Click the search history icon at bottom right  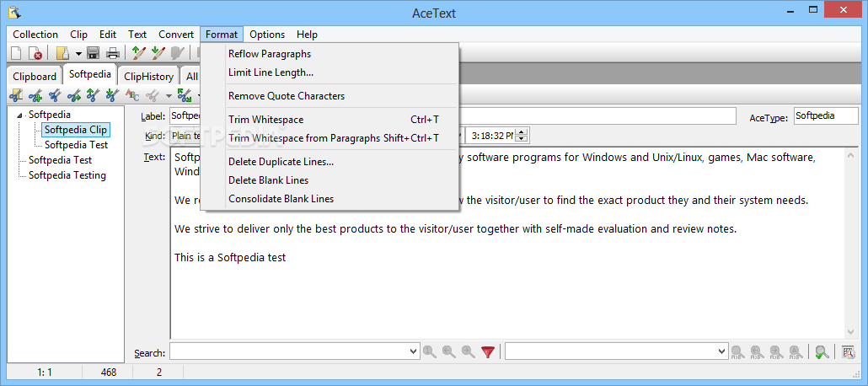click(848, 351)
